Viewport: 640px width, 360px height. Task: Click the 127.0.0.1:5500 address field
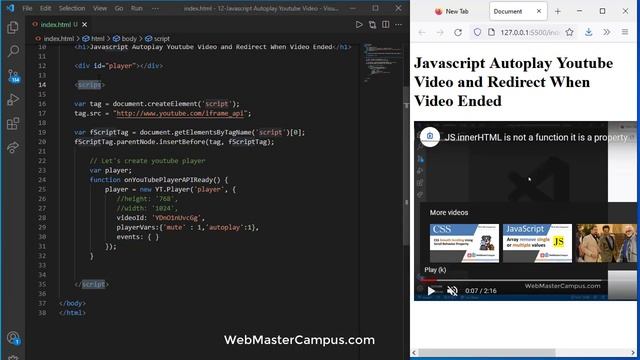(529, 32)
